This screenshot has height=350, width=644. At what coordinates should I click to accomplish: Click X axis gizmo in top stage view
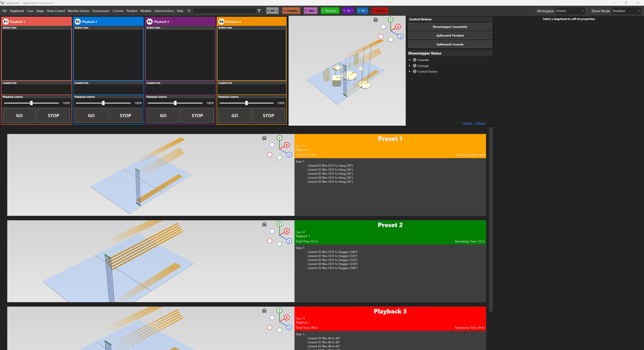[398, 27]
